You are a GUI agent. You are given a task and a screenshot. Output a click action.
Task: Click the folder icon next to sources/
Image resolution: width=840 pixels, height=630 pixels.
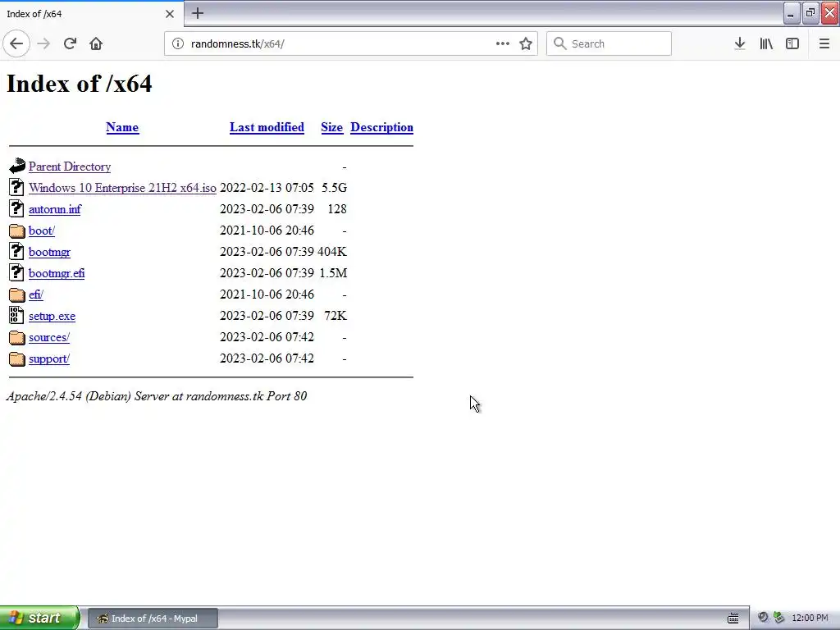(x=17, y=337)
